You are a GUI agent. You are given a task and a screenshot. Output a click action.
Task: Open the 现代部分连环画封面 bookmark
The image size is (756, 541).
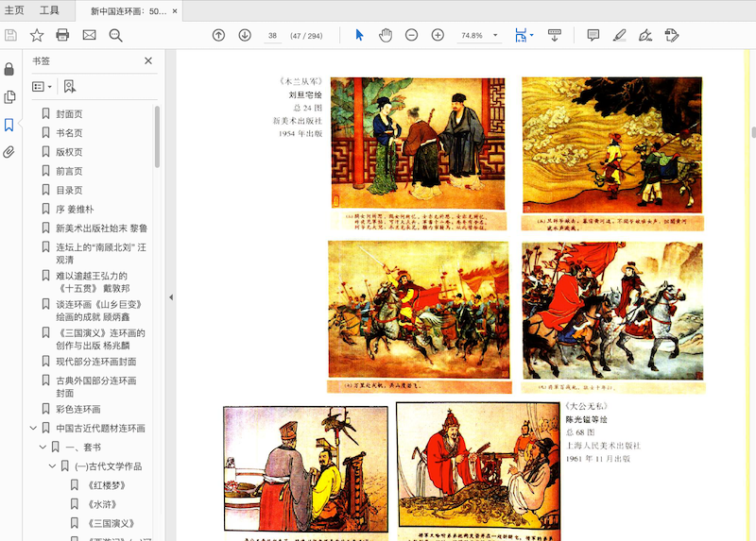[x=96, y=362]
